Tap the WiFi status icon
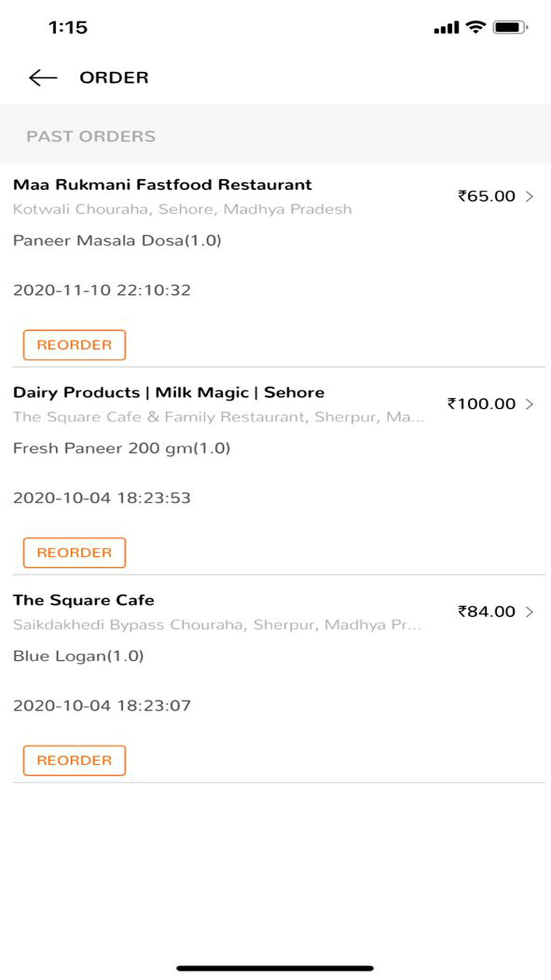Screen dimensions: 551x980 point(476,26)
